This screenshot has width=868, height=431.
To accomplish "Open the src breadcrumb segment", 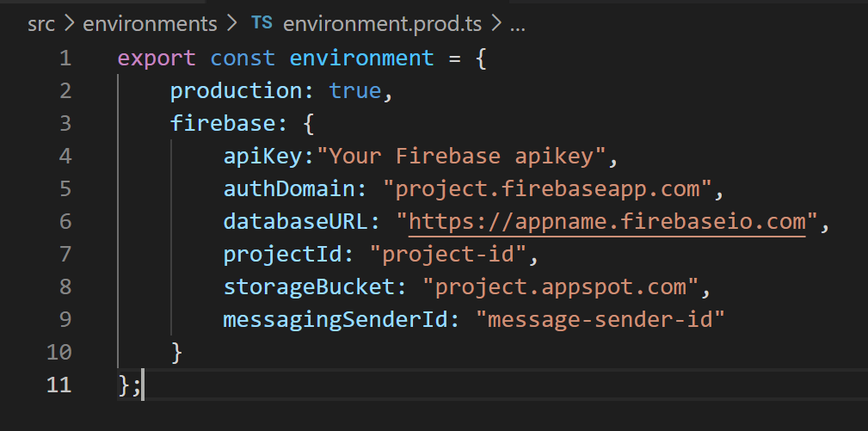I will 41,24.
